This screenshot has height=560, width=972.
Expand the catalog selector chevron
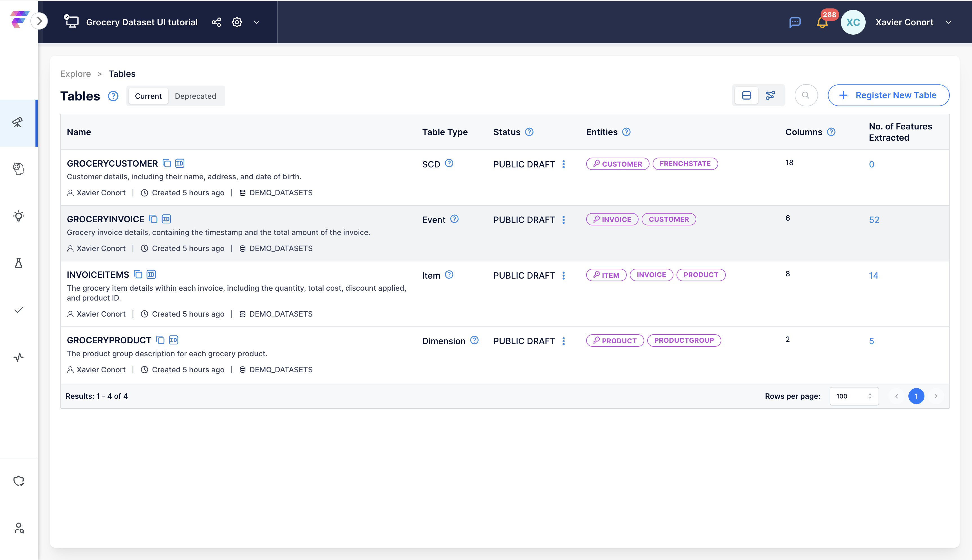[256, 22]
